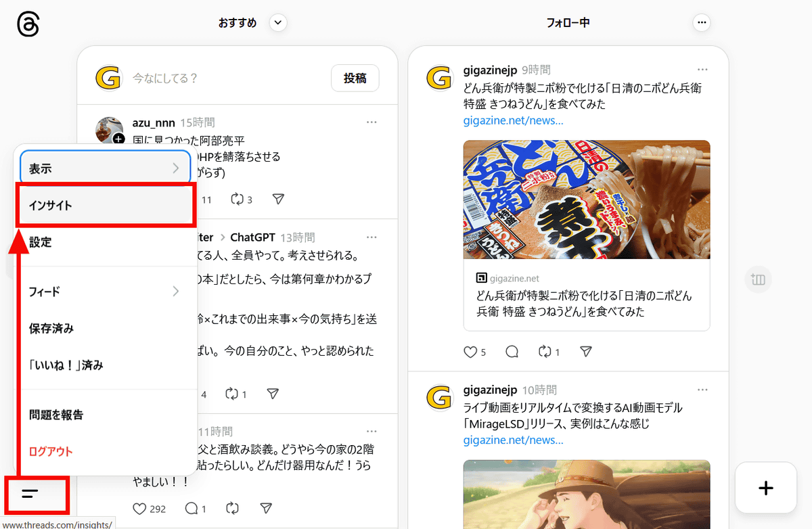Click the 投稿 button

click(x=355, y=78)
